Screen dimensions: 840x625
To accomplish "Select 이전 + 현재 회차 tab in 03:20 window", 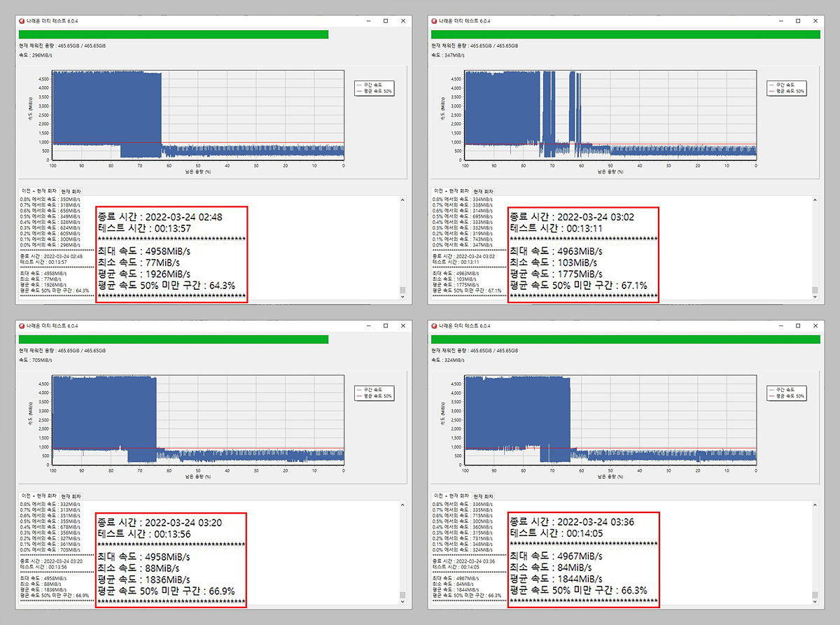I will tap(39, 495).
